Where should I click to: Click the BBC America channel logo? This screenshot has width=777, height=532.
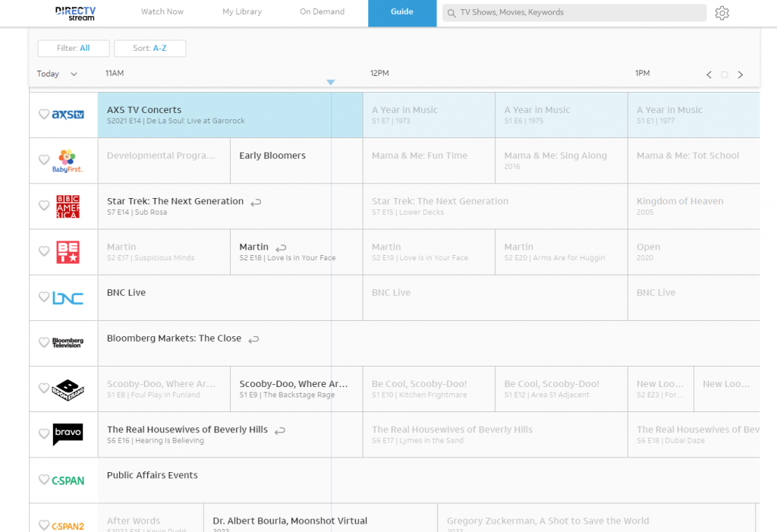coord(68,206)
